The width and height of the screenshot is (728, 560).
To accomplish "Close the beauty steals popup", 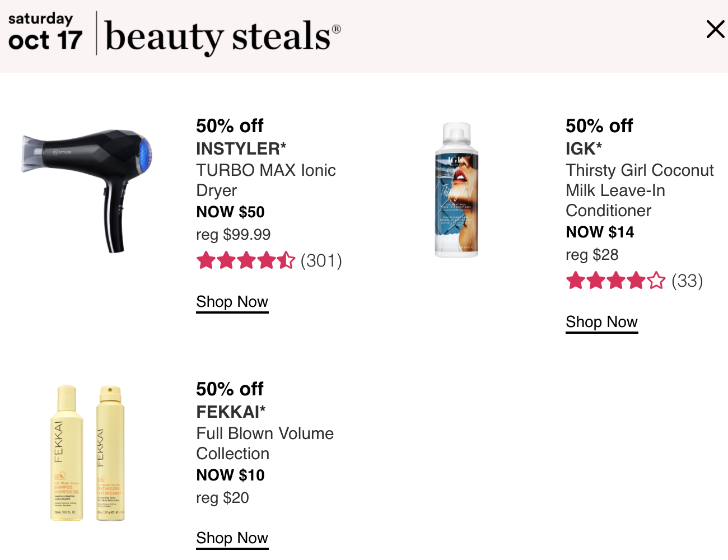I will (x=715, y=29).
